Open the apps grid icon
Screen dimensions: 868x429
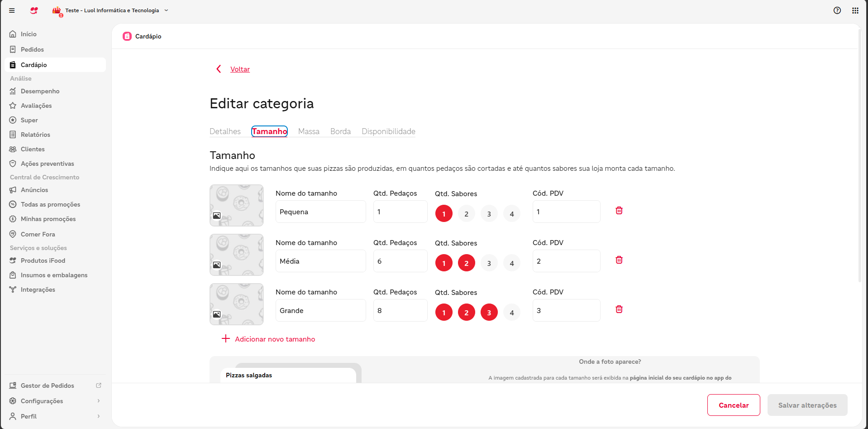[x=855, y=10]
